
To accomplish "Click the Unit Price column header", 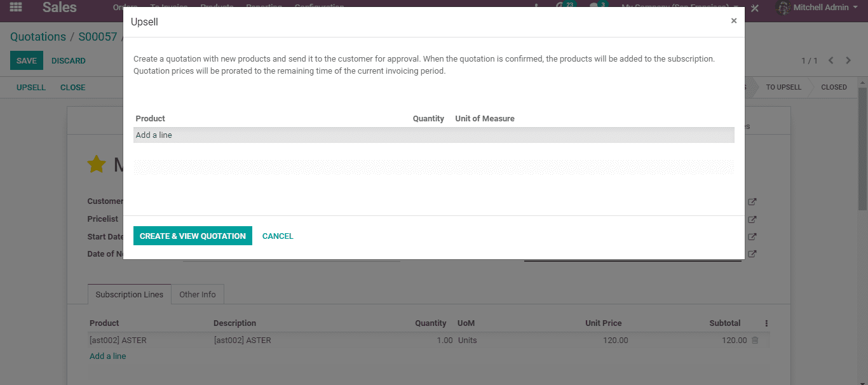I will [604, 323].
